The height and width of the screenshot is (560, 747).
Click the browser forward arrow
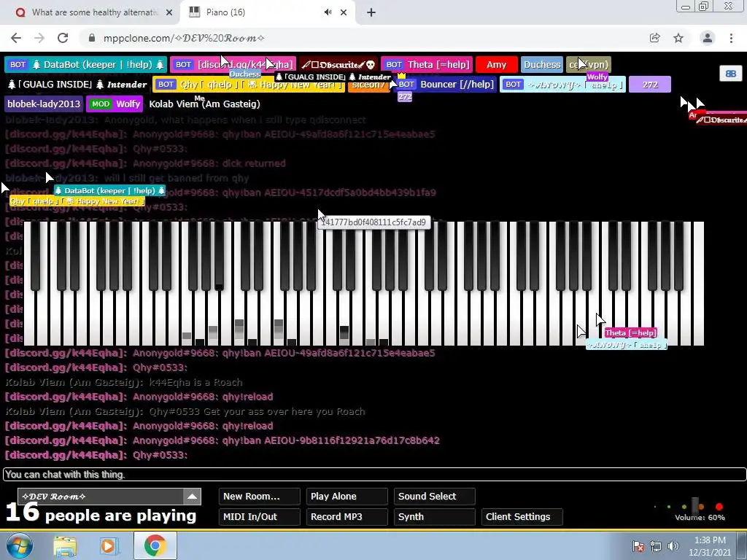[x=39, y=38]
